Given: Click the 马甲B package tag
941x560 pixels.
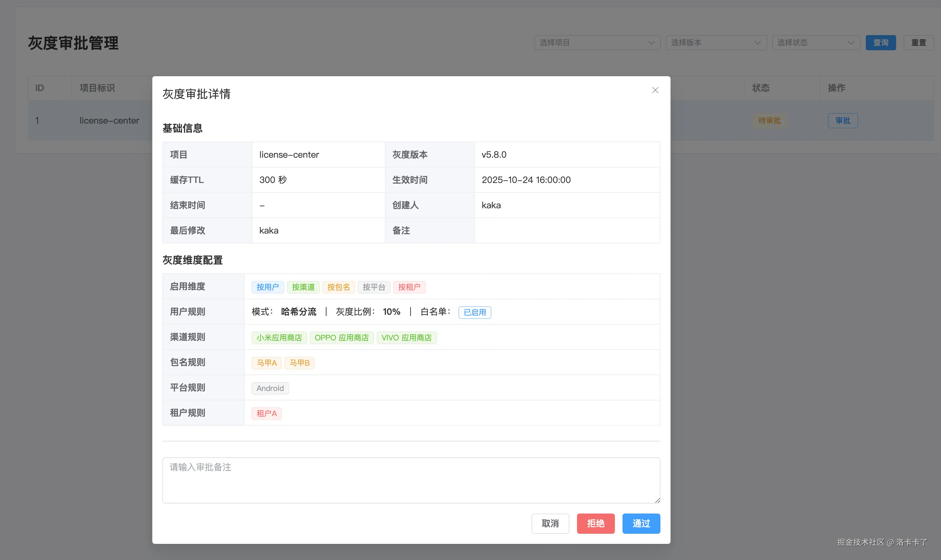Looking at the screenshot, I should (299, 363).
